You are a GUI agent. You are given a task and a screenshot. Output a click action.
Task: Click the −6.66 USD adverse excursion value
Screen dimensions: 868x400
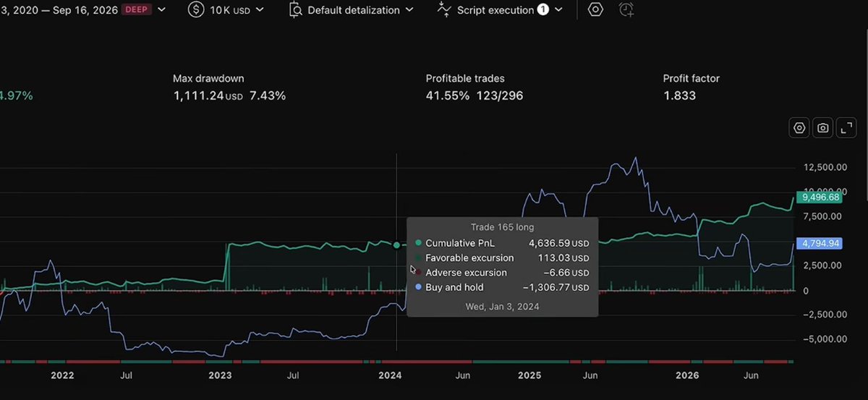pos(566,273)
